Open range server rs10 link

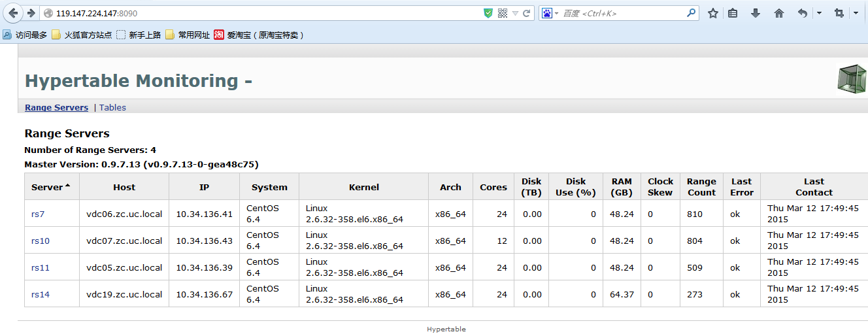[x=41, y=241]
